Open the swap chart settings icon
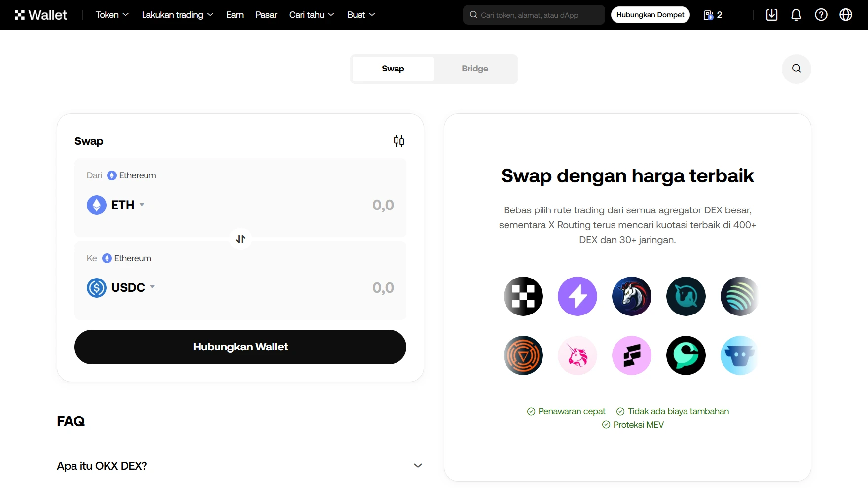The image size is (868, 488). [x=399, y=141]
